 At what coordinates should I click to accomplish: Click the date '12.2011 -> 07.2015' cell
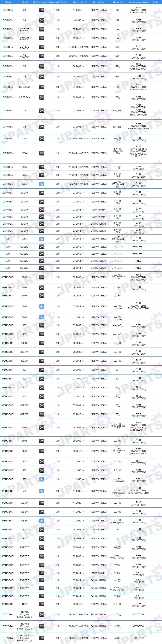tap(79, 184)
